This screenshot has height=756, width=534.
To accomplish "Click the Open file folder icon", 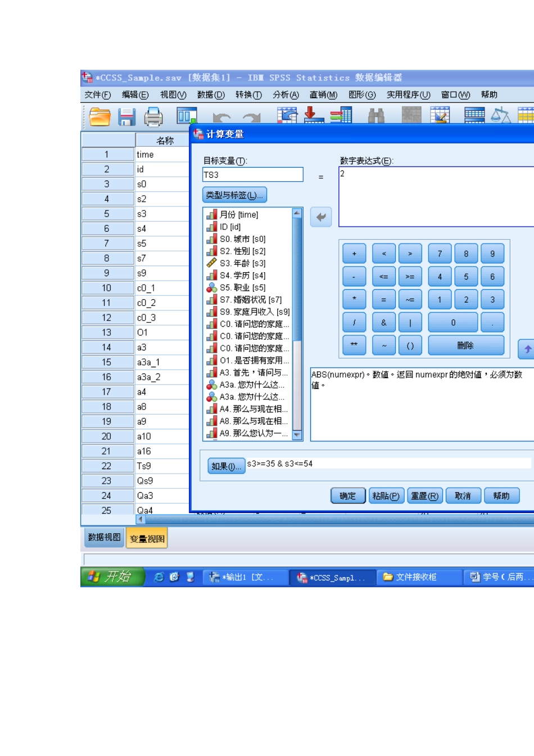I will click(100, 116).
